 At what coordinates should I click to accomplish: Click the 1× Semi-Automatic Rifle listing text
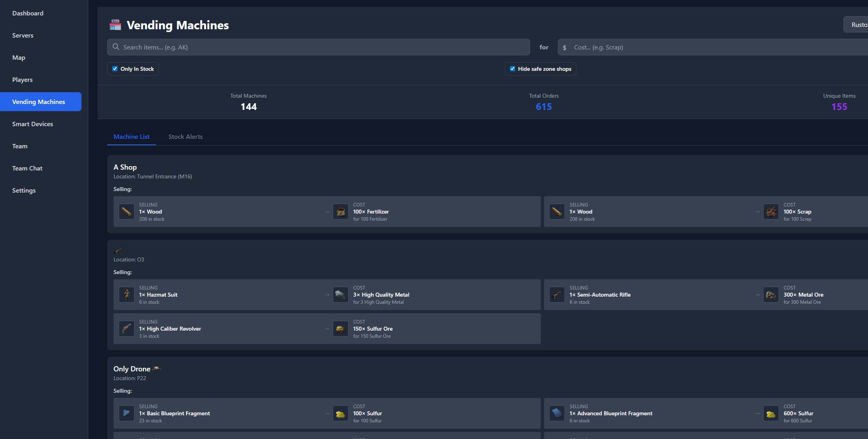600,295
